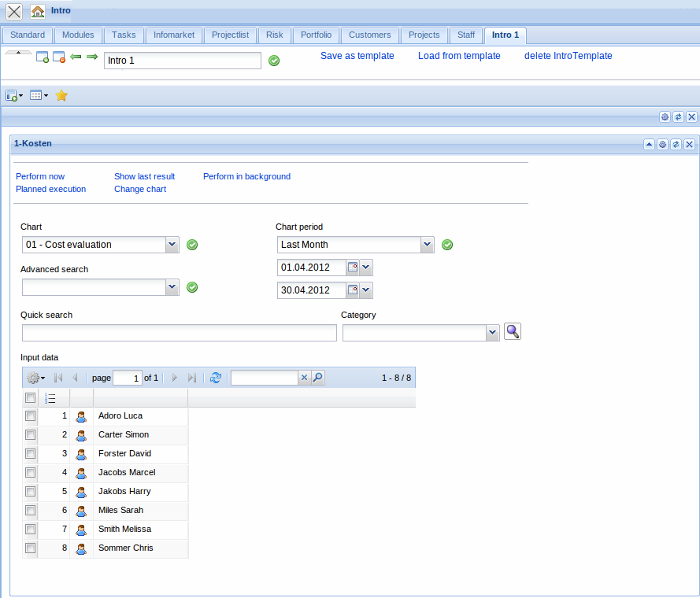
Task: Click the home icon in the title bar
Action: (38, 12)
